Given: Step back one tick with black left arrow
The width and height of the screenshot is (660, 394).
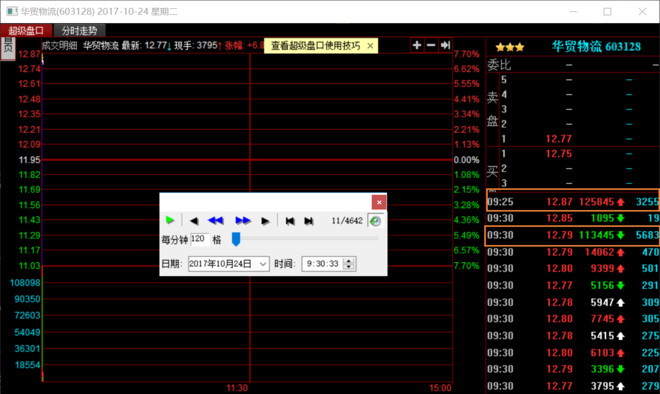Looking at the screenshot, I should 194,221.
